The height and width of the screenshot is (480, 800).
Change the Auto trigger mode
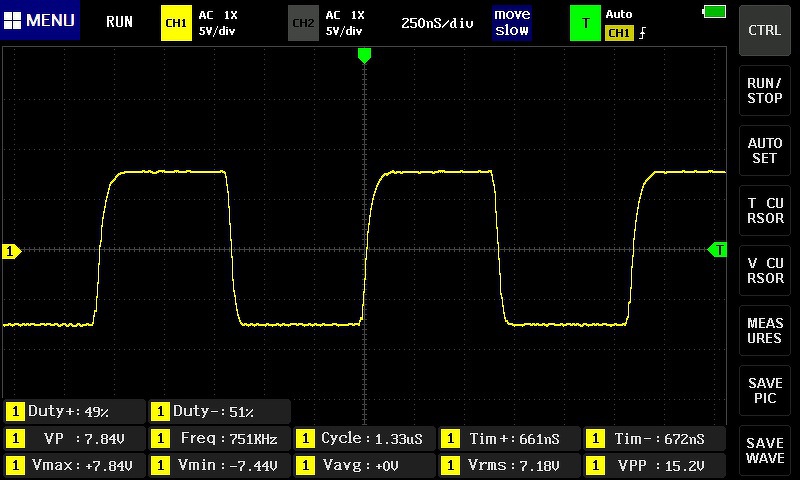(619, 14)
